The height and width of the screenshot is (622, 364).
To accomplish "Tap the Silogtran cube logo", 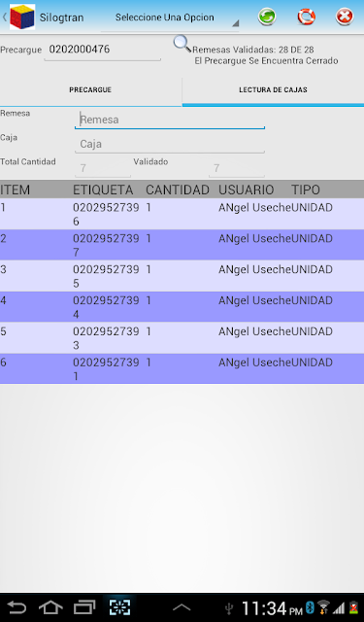I will pyautogui.click(x=22, y=17).
